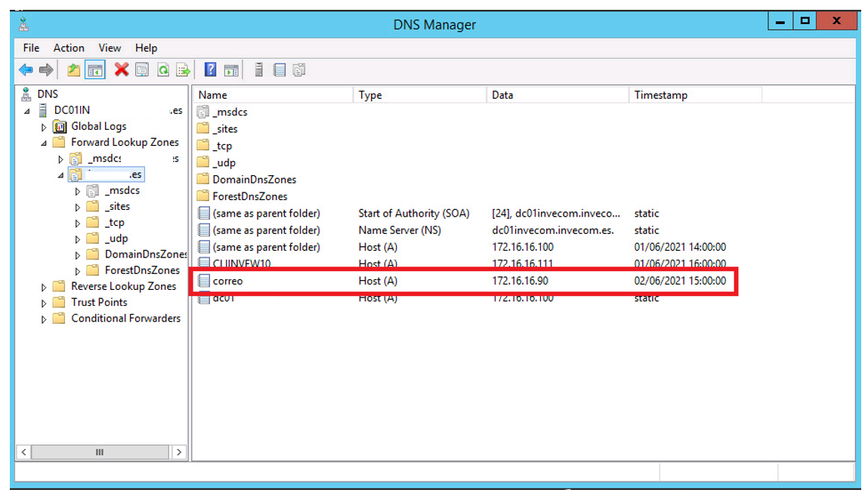The width and height of the screenshot is (868, 499).
Task: Select _sites folder in the records list
Action: pyautogui.click(x=225, y=129)
